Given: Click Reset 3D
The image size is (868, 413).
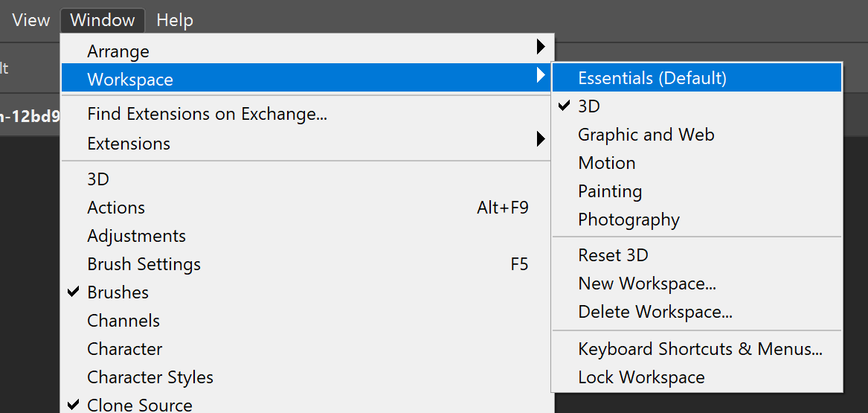Looking at the screenshot, I should 613,255.
